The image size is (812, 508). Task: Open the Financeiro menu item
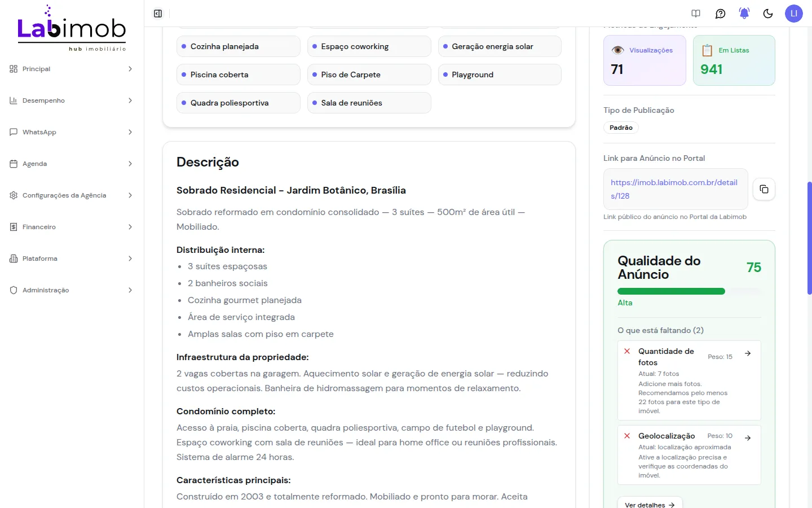click(x=72, y=227)
